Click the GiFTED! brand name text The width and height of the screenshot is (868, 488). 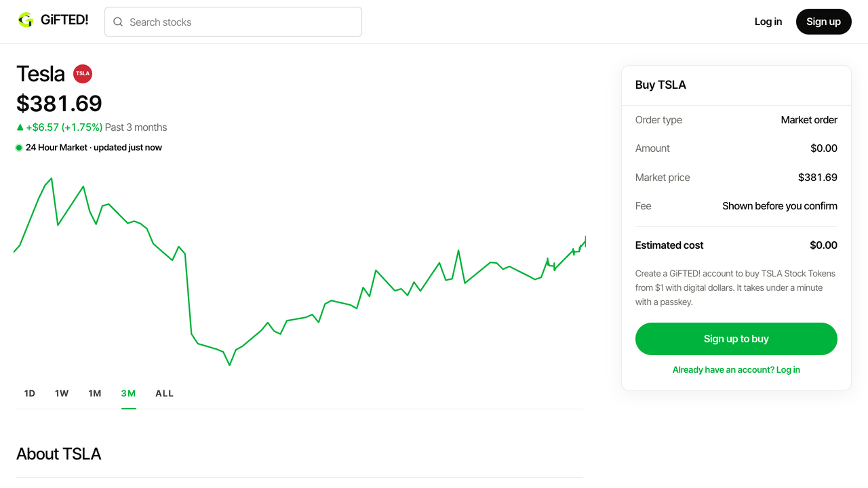[64, 20]
